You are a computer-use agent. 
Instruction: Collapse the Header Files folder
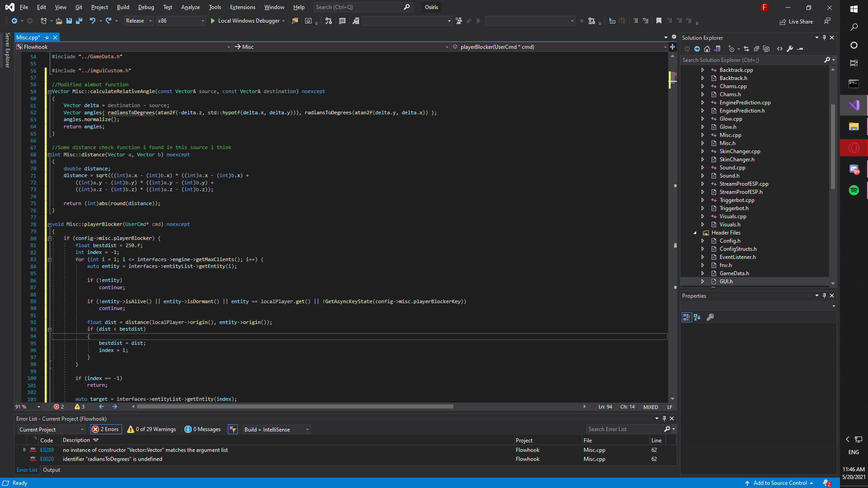coord(695,233)
